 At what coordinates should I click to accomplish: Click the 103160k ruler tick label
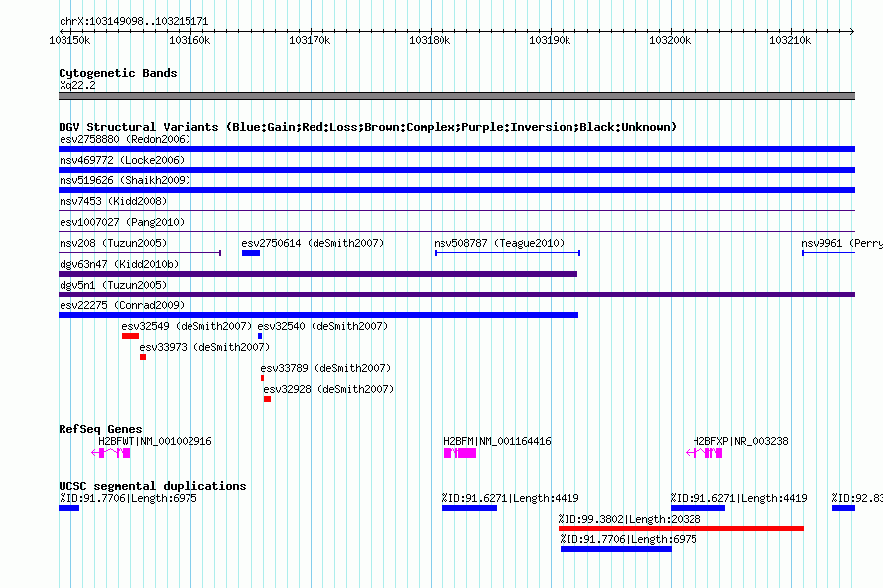(189, 40)
